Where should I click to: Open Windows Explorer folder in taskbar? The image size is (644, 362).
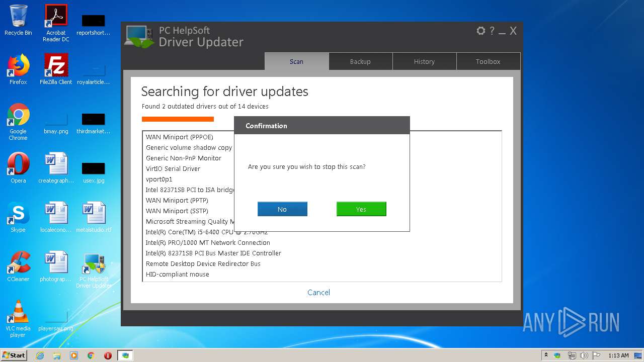(57, 355)
